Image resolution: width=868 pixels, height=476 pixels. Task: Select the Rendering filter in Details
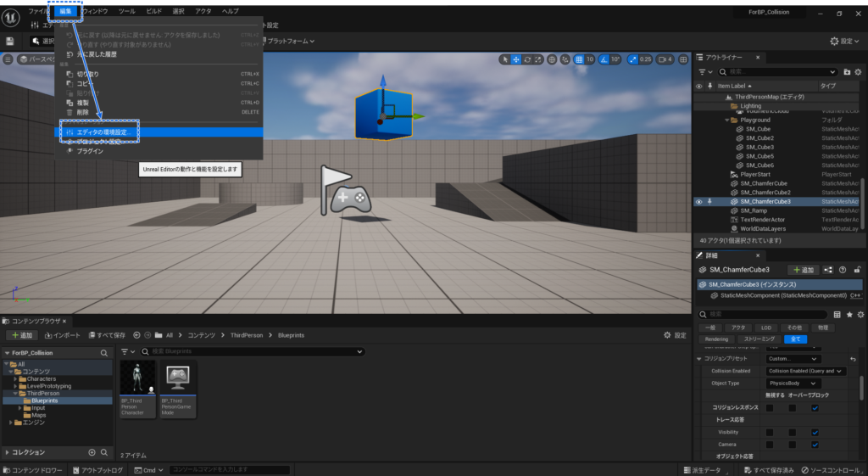[716, 339]
